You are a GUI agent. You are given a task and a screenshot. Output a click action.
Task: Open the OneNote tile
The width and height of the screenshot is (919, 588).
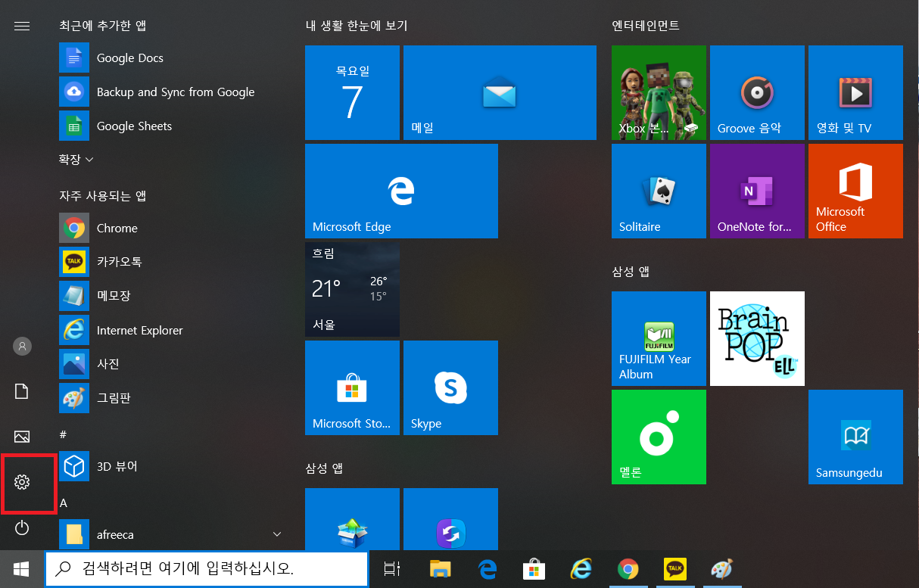click(x=757, y=191)
